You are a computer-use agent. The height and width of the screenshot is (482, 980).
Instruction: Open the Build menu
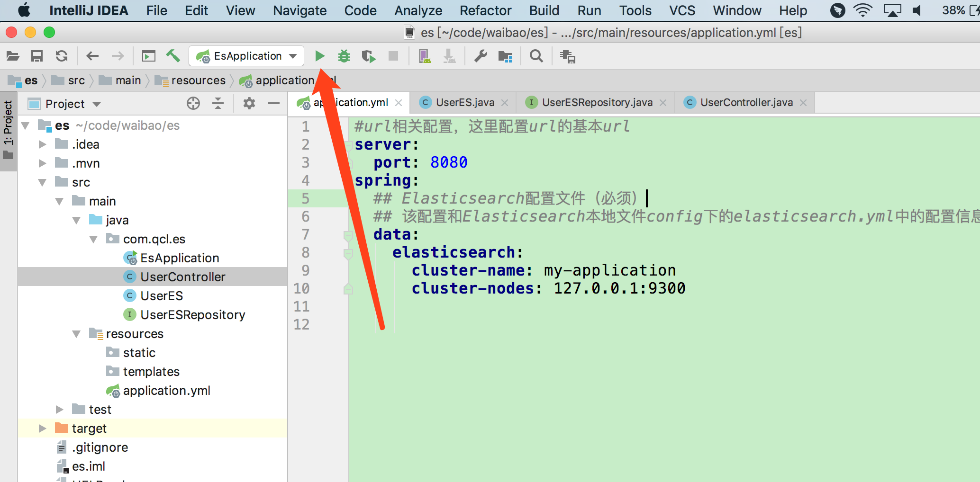click(x=544, y=10)
